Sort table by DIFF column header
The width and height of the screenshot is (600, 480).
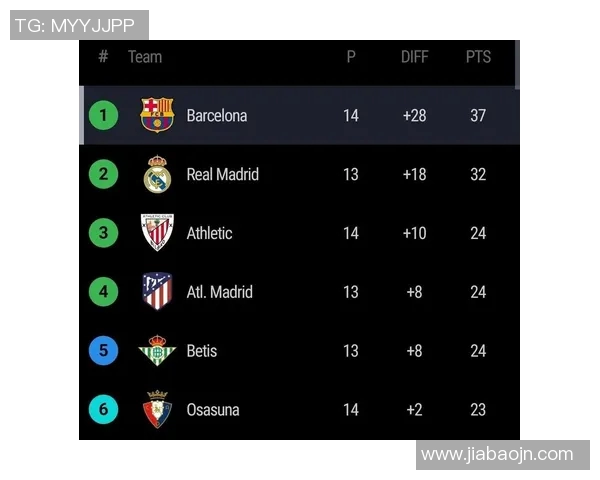pyautogui.click(x=414, y=57)
